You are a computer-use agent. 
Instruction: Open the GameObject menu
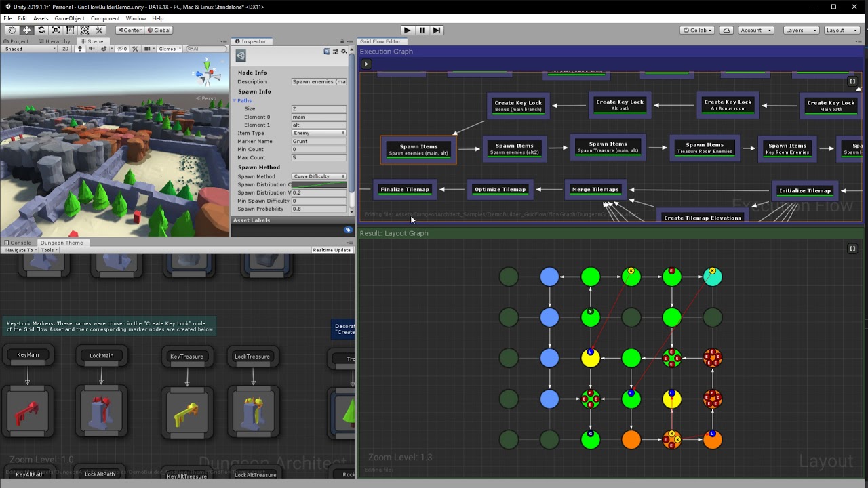click(x=69, y=18)
